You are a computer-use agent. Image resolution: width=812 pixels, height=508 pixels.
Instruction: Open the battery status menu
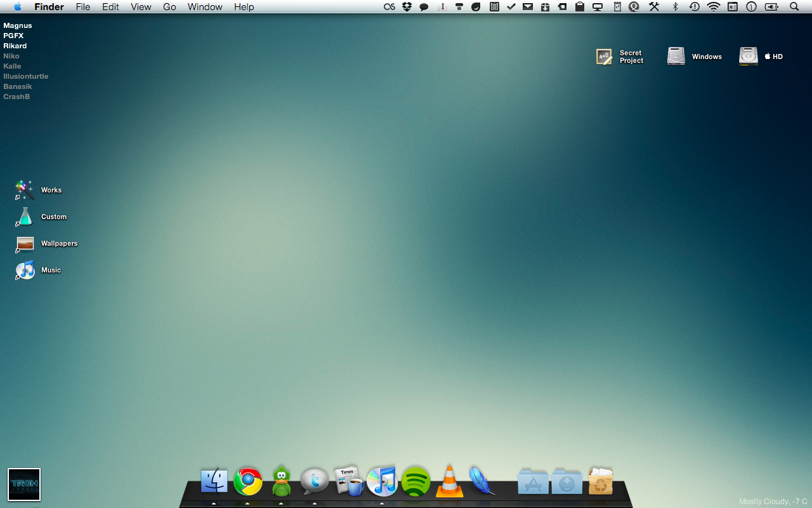click(771, 6)
